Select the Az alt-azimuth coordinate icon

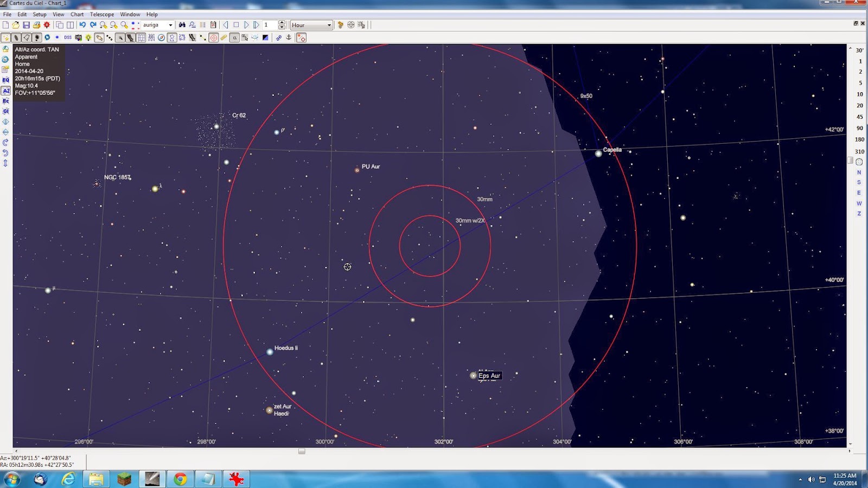5,91
